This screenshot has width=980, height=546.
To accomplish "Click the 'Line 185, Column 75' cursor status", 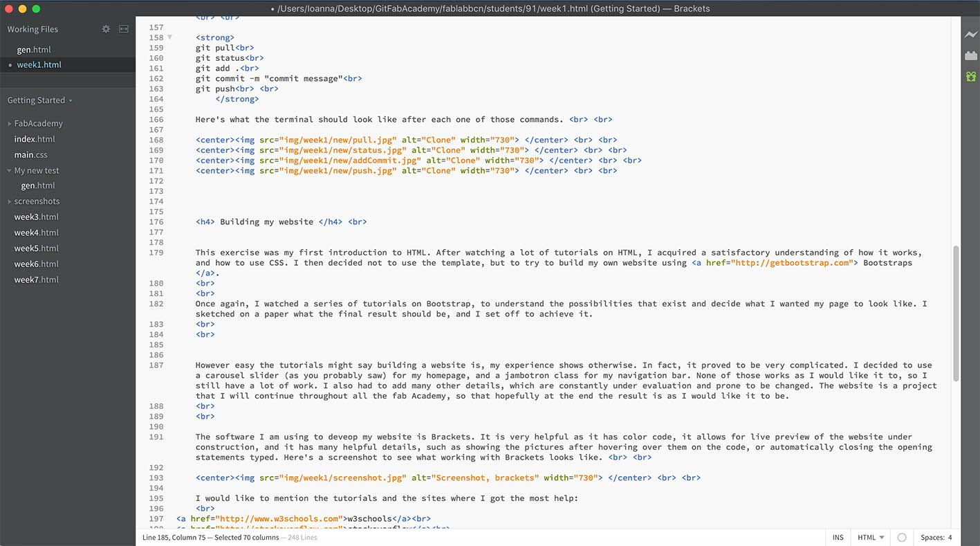I will tap(176, 538).
